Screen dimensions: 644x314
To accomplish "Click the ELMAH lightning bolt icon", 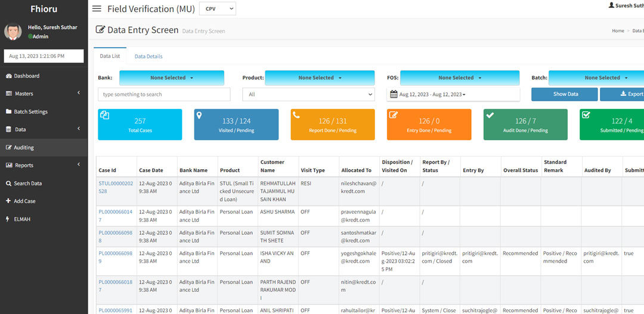I will point(8,219).
